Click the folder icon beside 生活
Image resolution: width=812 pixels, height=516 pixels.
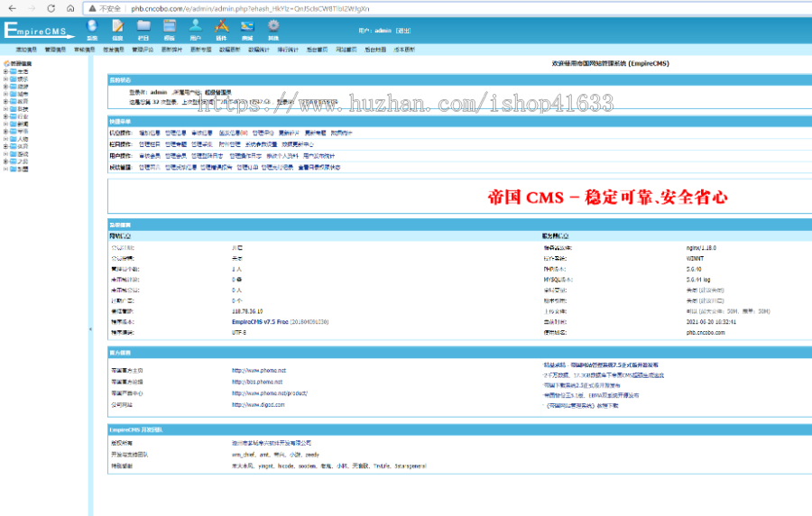[x=14, y=71]
